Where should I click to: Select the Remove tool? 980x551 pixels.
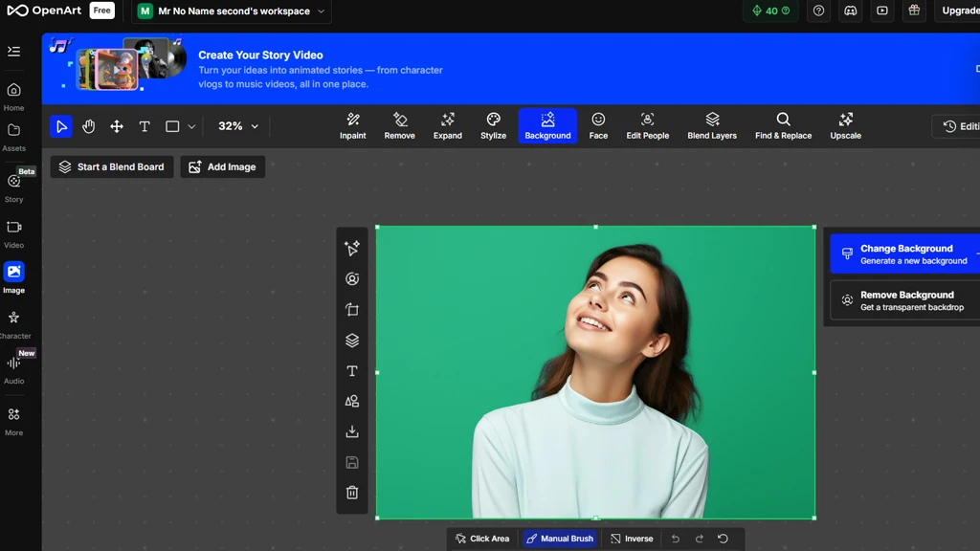[x=399, y=125]
